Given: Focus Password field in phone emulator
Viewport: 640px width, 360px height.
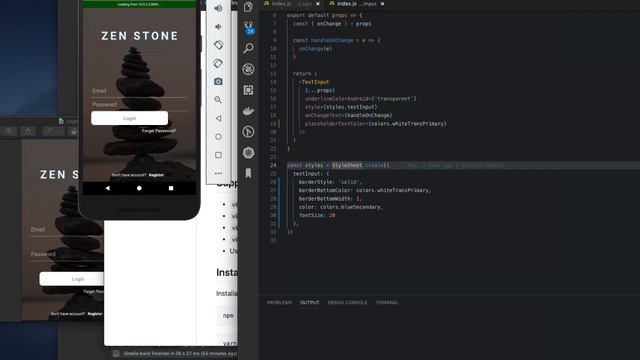Looking at the screenshot, I should point(139,105).
